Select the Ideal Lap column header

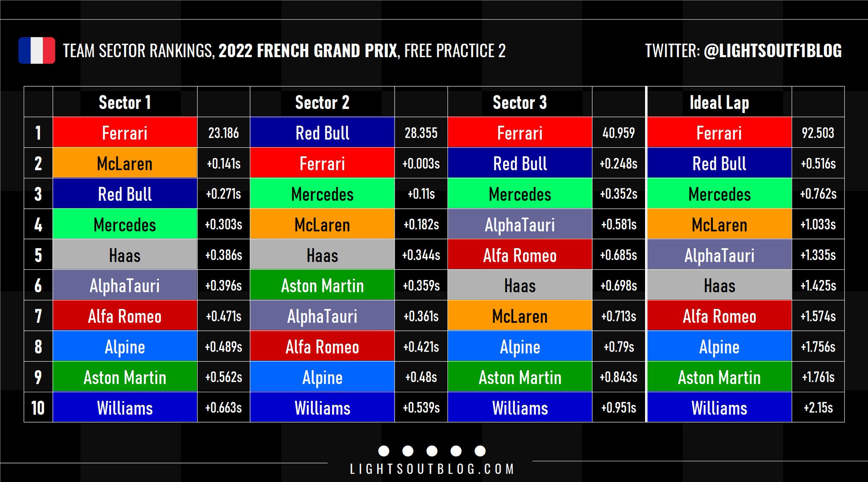point(719,102)
